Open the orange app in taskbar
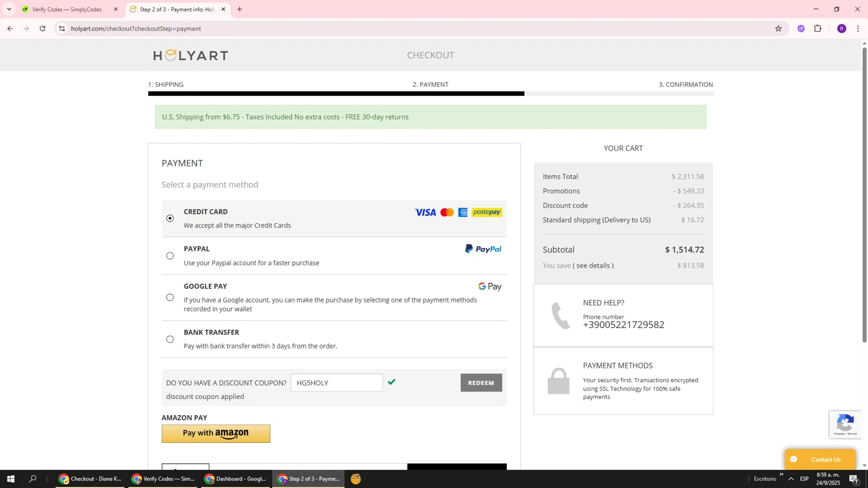The height and width of the screenshot is (488, 868). pyautogui.click(x=356, y=479)
